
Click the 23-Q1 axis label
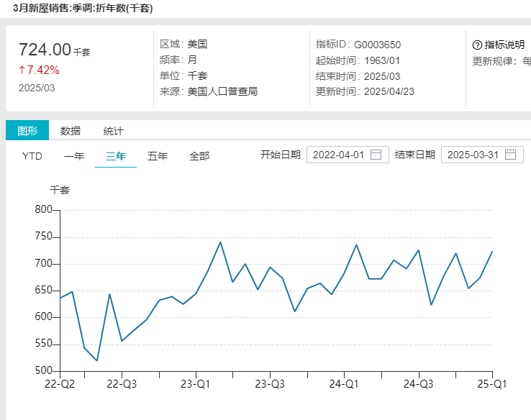(196, 384)
